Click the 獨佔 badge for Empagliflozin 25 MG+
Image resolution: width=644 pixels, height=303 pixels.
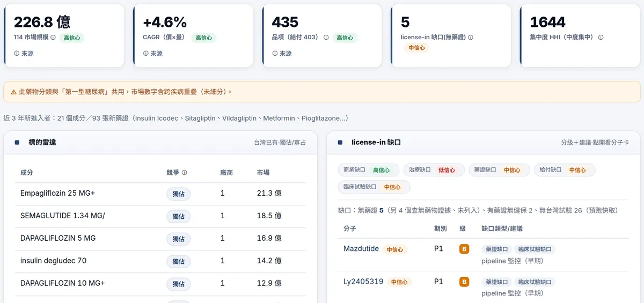click(x=178, y=194)
